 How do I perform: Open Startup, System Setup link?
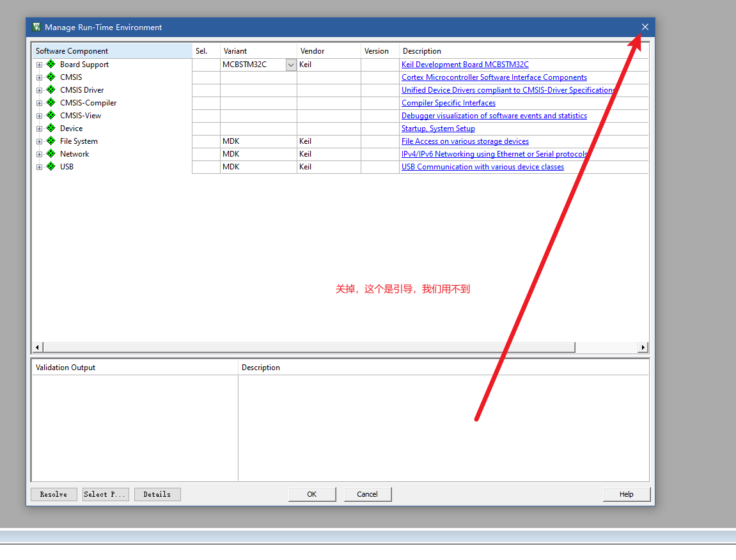(438, 128)
